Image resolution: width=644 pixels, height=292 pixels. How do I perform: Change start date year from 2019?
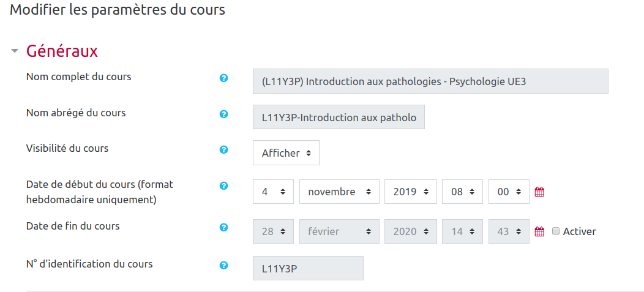[x=410, y=192]
